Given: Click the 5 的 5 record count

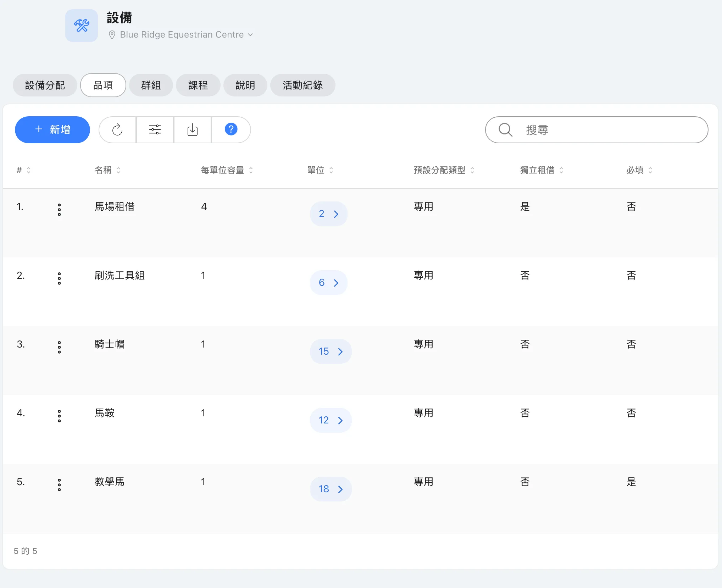Looking at the screenshot, I should pos(26,551).
